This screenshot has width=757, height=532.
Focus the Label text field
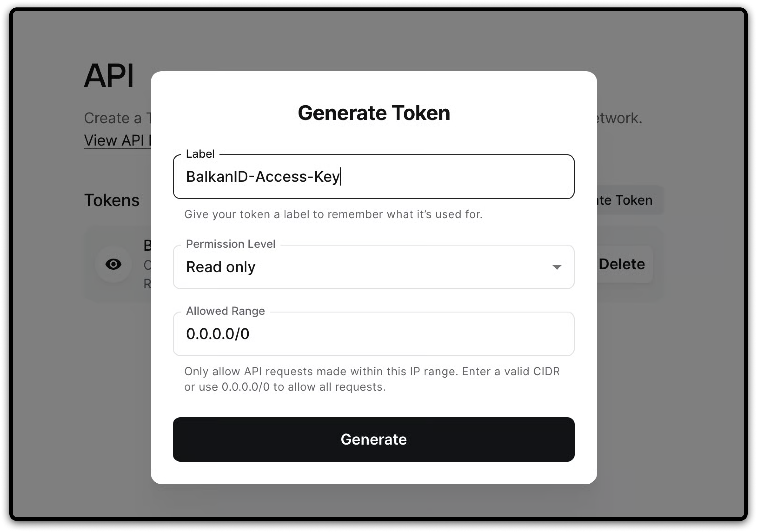[x=373, y=177]
